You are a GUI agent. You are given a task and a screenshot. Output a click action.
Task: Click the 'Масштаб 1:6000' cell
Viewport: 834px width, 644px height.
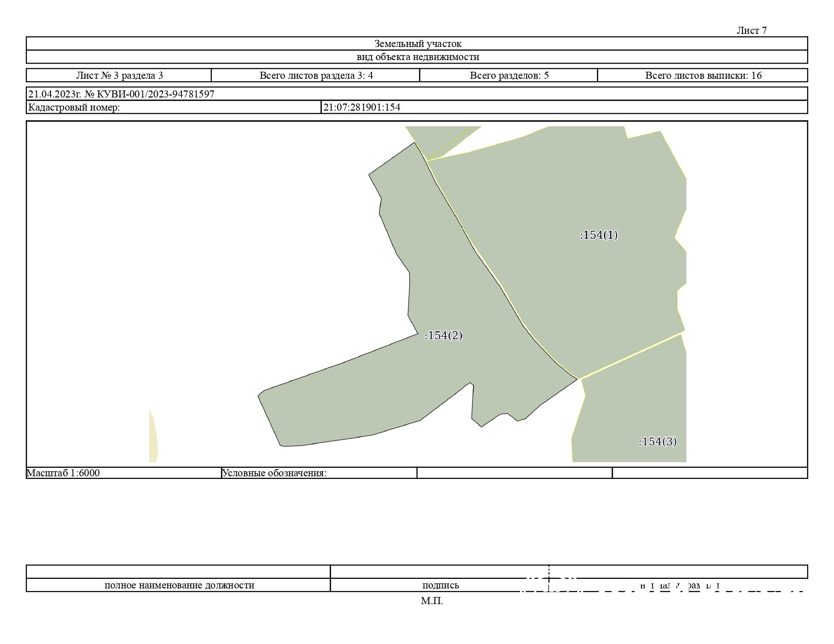[124, 473]
